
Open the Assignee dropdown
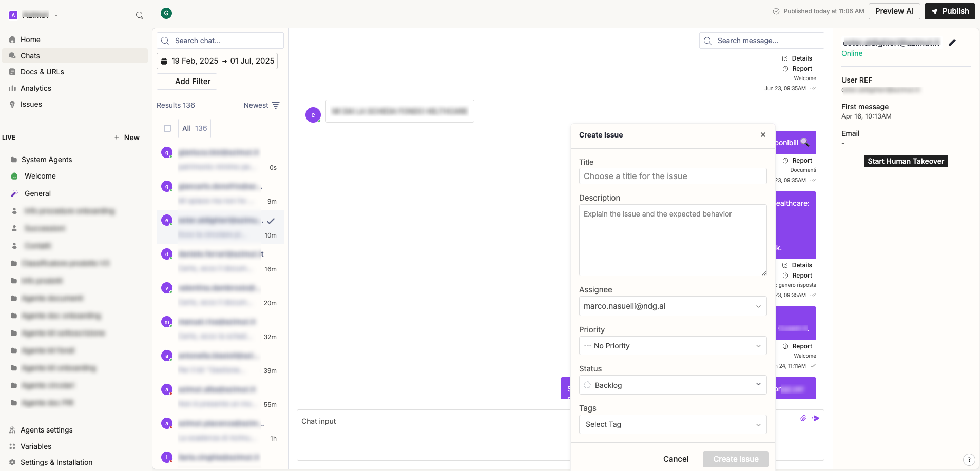[672, 306]
